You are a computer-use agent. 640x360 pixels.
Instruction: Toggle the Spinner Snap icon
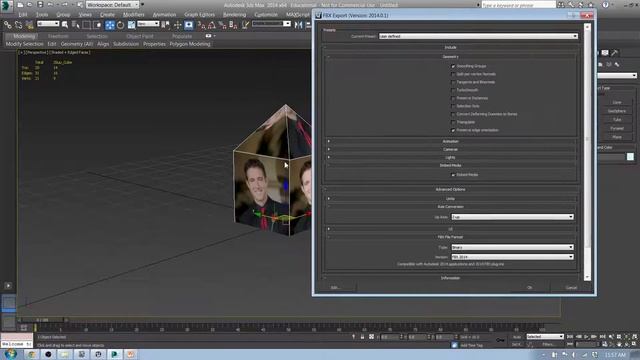point(233,25)
